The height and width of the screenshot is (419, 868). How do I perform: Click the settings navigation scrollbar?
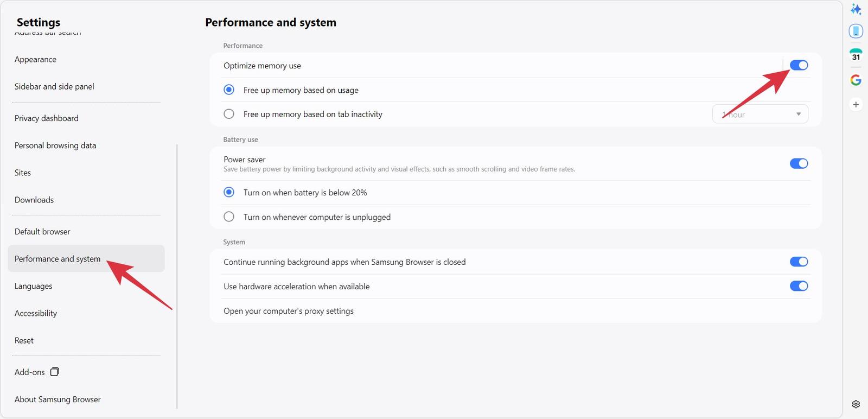coord(177,276)
